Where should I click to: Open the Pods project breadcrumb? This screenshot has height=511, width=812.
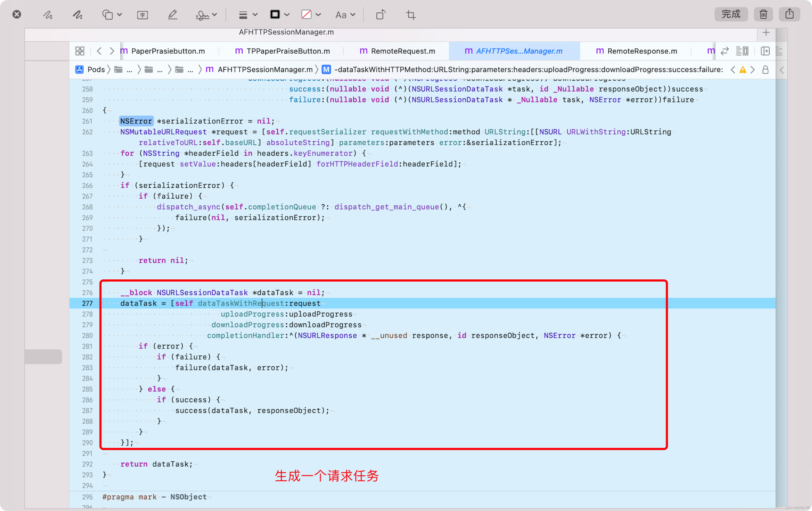click(x=90, y=69)
